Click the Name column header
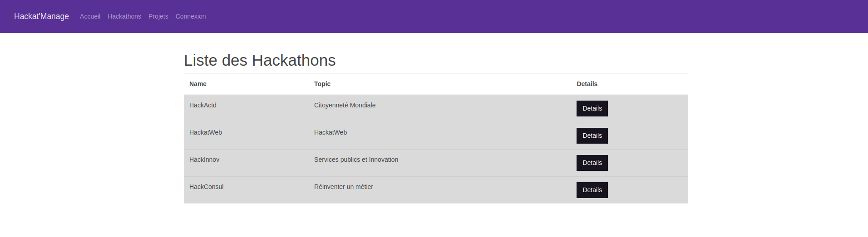The height and width of the screenshot is (237, 868). coord(198,84)
